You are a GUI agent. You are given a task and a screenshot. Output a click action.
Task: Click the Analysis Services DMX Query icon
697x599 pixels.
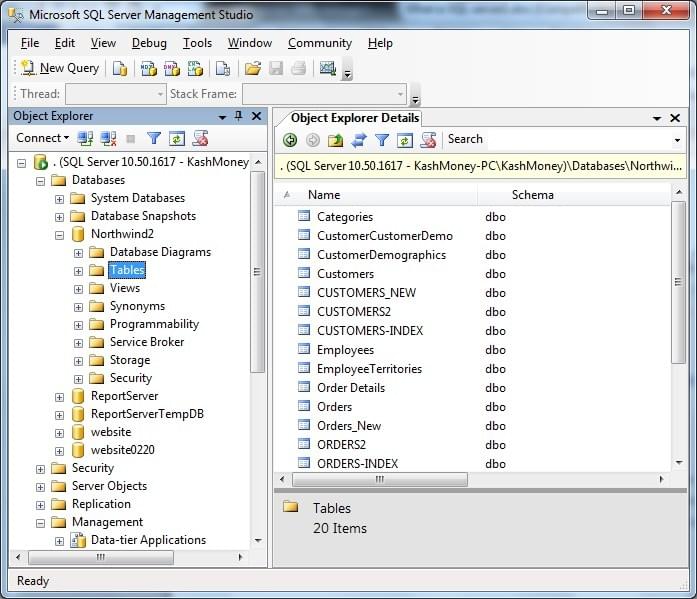[x=172, y=68]
